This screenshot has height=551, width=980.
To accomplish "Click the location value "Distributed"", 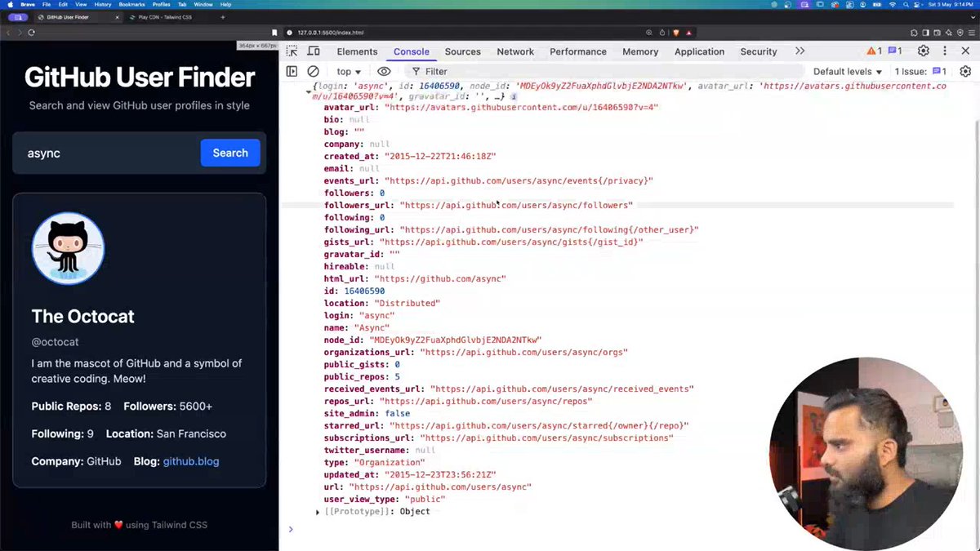I will (x=407, y=304).
